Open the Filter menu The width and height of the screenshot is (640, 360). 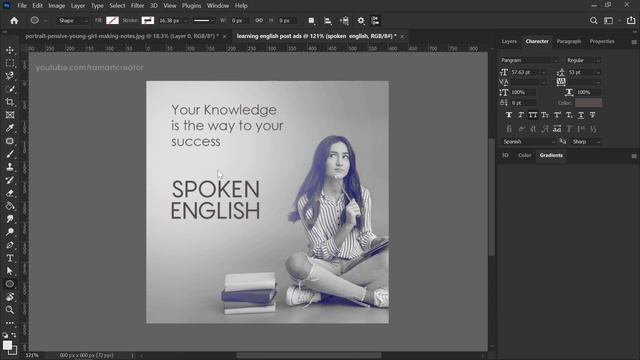click(138, 6)
